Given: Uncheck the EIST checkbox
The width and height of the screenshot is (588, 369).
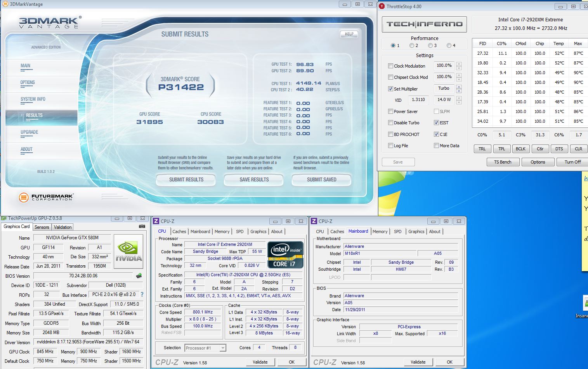Looking at the screenshot, I should (436, 123).
